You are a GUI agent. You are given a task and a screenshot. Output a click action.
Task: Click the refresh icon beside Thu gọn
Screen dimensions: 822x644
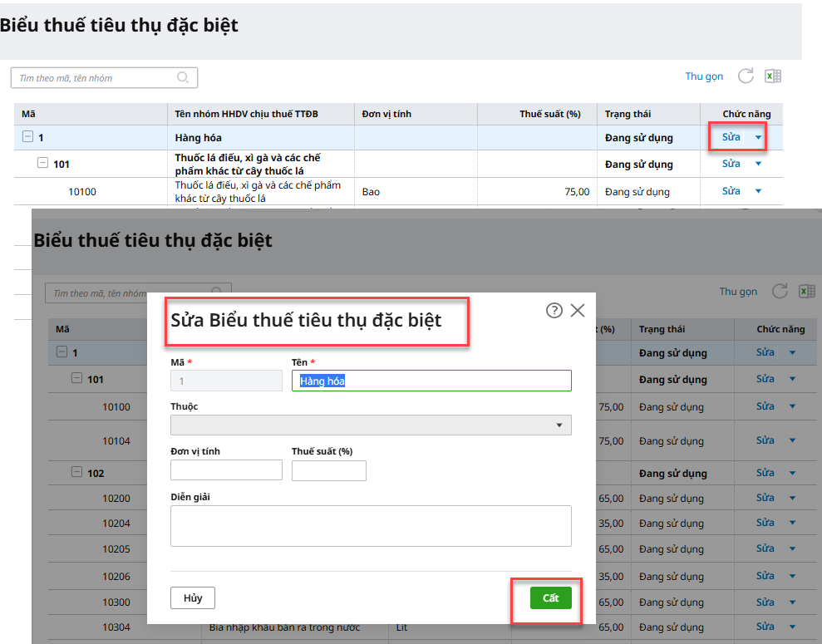click(746, 76)
